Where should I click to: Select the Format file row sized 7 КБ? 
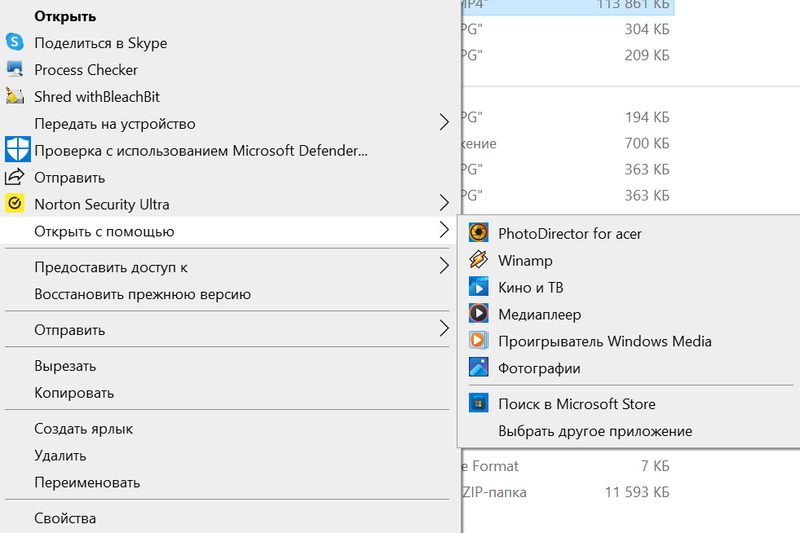568,466
